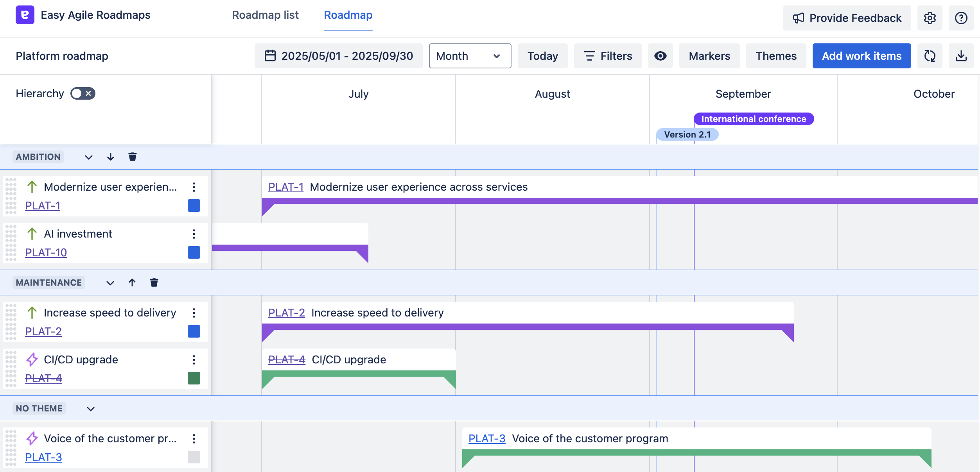
Task: Click the green color swatch for CI/CD upgrade
Action: click(194, 378)
